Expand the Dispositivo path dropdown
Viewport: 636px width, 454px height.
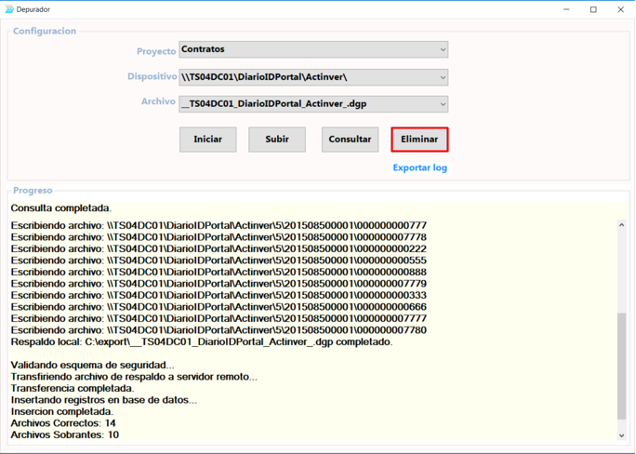pos(313,77)
